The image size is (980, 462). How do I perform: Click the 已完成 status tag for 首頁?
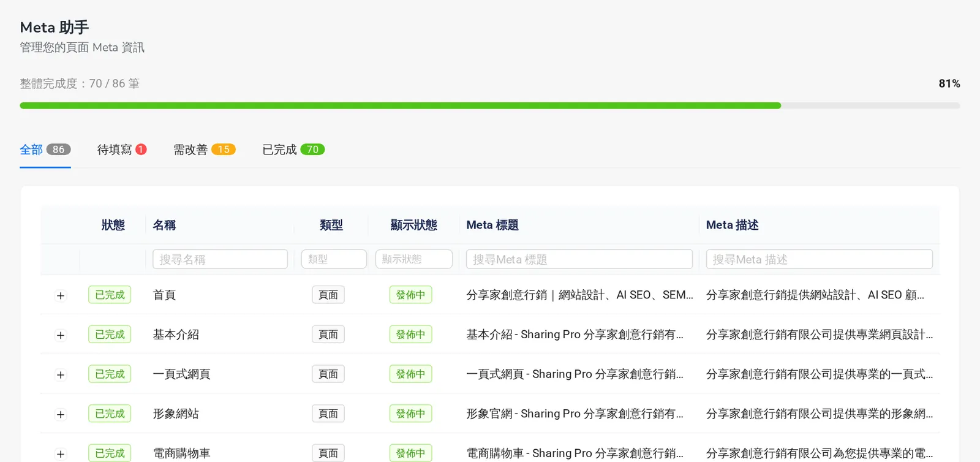(110, 295)
